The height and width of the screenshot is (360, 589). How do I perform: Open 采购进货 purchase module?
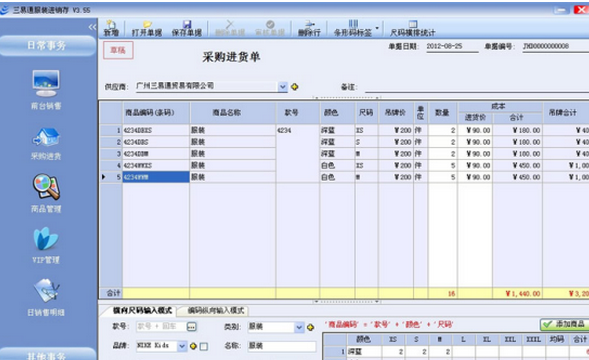(46, 144)
